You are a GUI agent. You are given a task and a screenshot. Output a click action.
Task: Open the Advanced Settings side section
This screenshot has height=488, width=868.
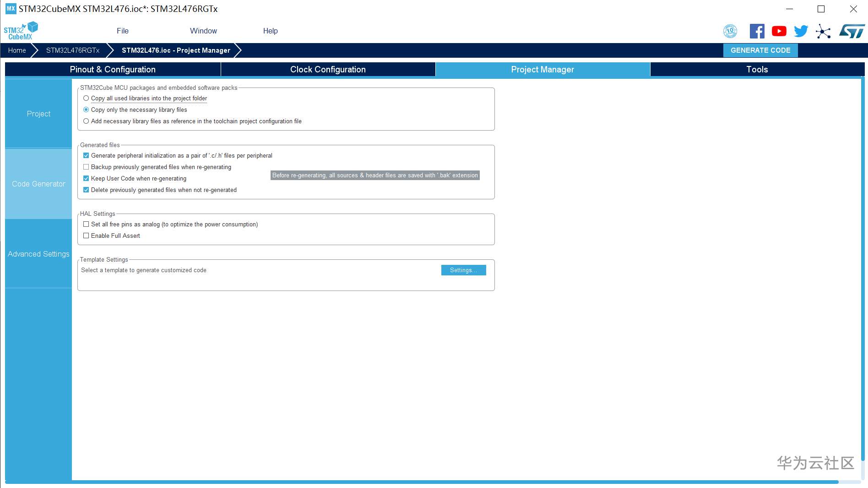(38, 254)
